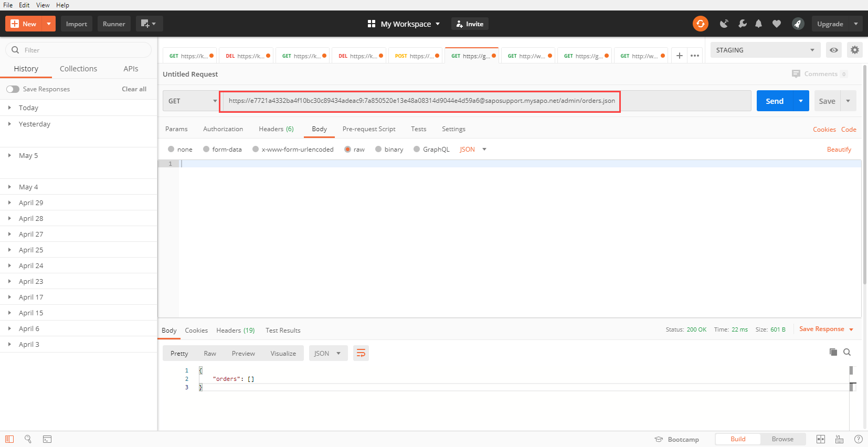868x447 pixels.
Task: Click the Import button
Action: tap(77, 24)
